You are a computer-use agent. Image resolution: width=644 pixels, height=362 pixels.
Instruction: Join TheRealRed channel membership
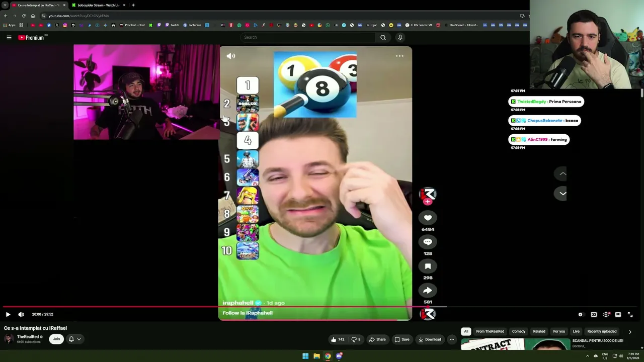click(56, 339)
